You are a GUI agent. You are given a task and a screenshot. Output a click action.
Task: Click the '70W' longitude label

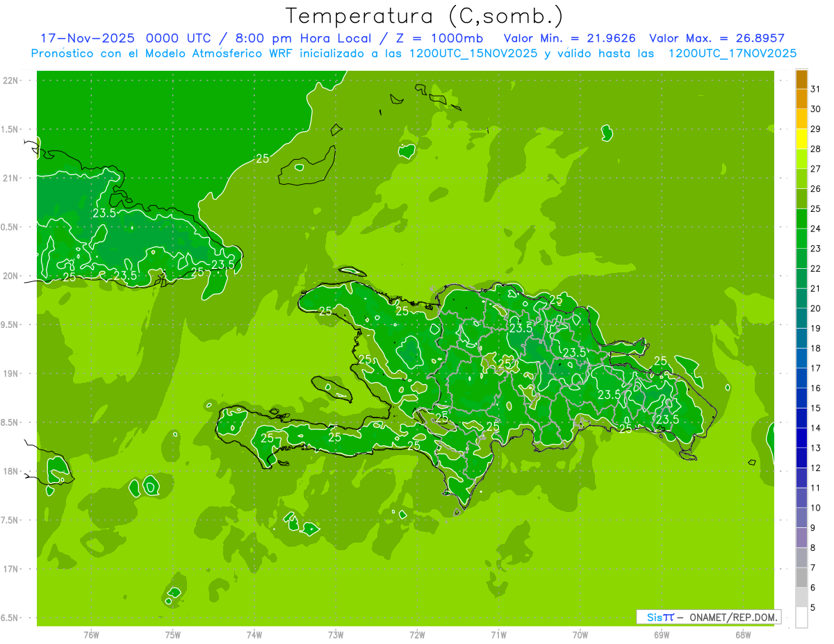[580, 634]
